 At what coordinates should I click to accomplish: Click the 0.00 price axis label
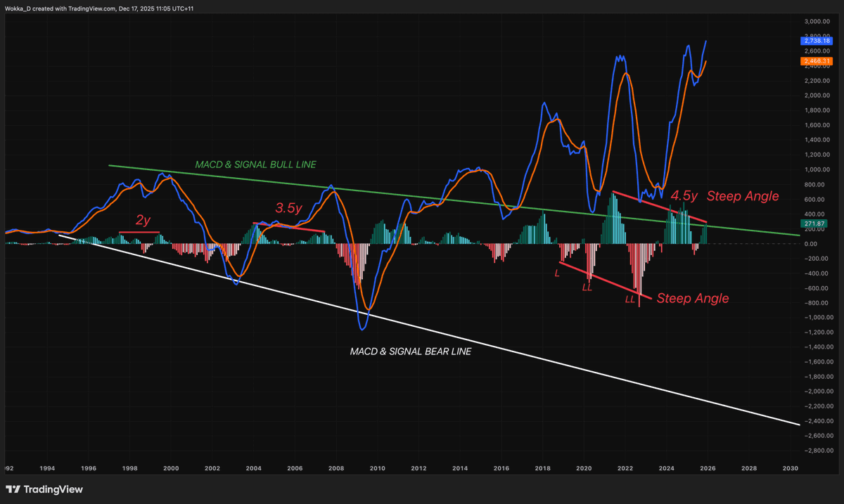pos(812,244)
